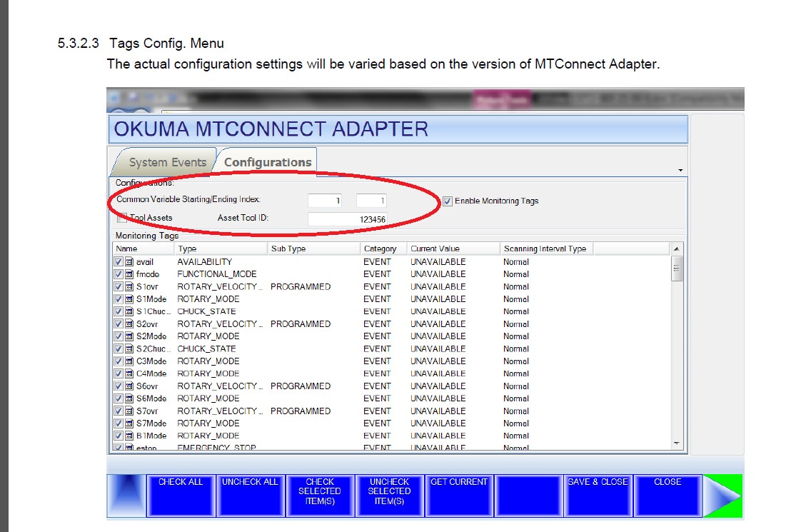Sort by the Sub Type column header

(314, 249)
